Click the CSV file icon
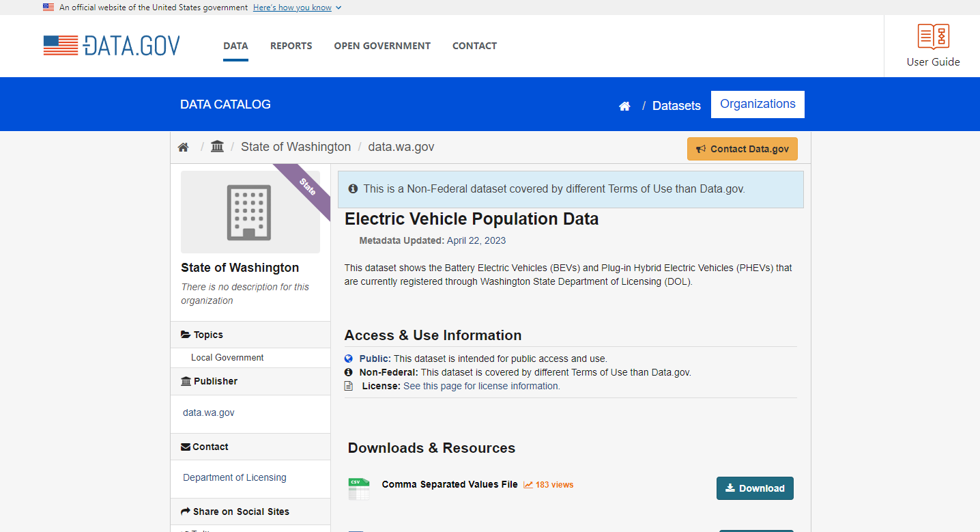 (359, 489)
